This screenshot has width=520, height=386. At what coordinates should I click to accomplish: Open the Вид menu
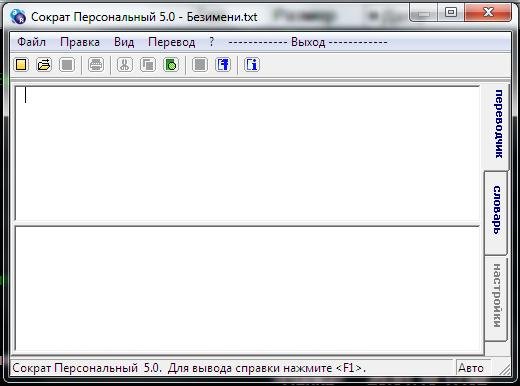point(124,42)
